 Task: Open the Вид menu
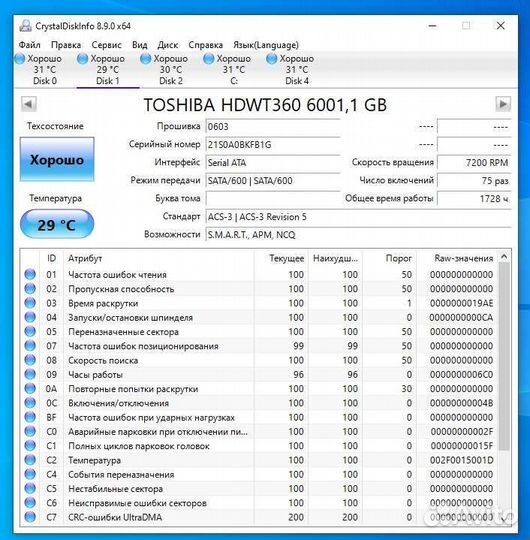pos(139,45)
